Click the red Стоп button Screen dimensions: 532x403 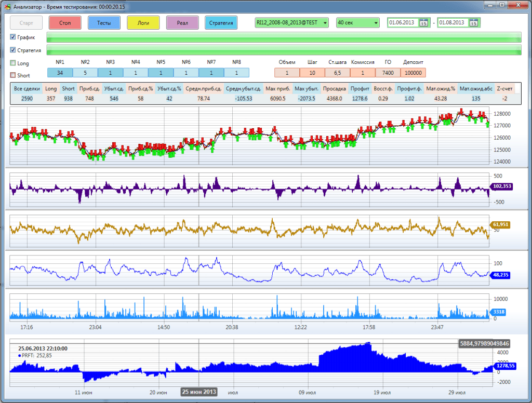[x=65, y=23]
